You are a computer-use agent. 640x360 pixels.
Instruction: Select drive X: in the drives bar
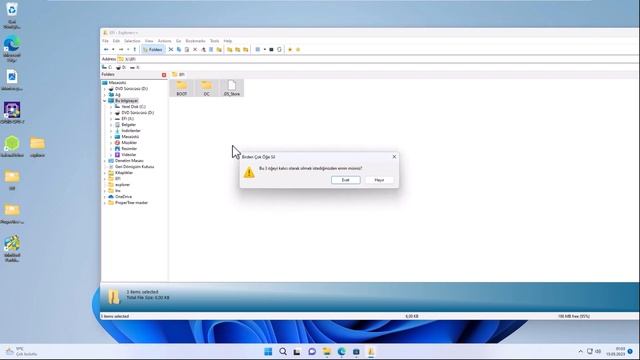coord(135,67)
